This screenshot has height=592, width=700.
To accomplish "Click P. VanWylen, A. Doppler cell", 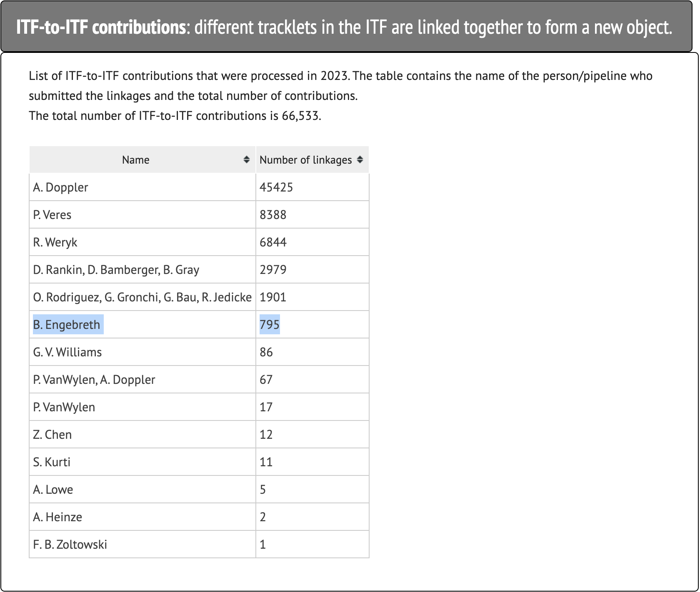I will point(94,380).
